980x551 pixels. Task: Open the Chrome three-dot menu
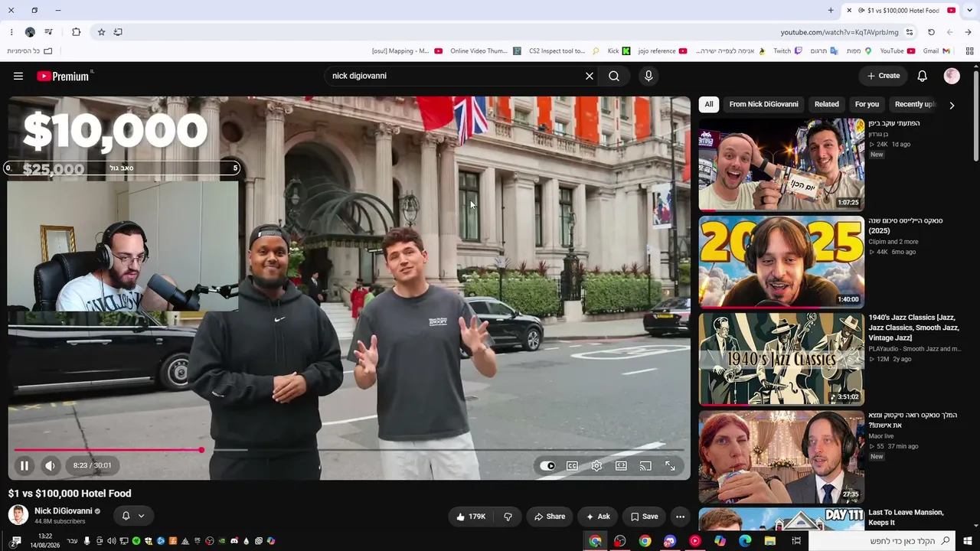(11, 32)
